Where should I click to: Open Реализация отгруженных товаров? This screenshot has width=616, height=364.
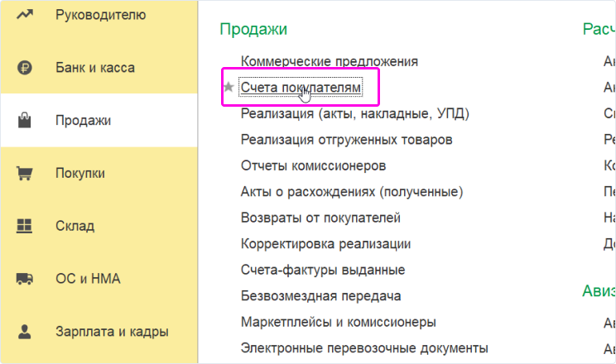pyautogui.click(x=346, y=140)
